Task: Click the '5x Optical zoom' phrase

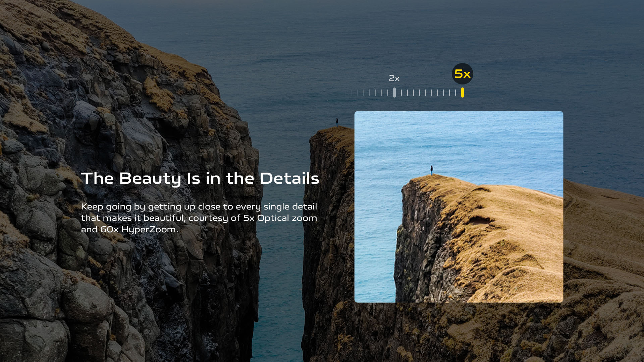Action: point(280,218)
